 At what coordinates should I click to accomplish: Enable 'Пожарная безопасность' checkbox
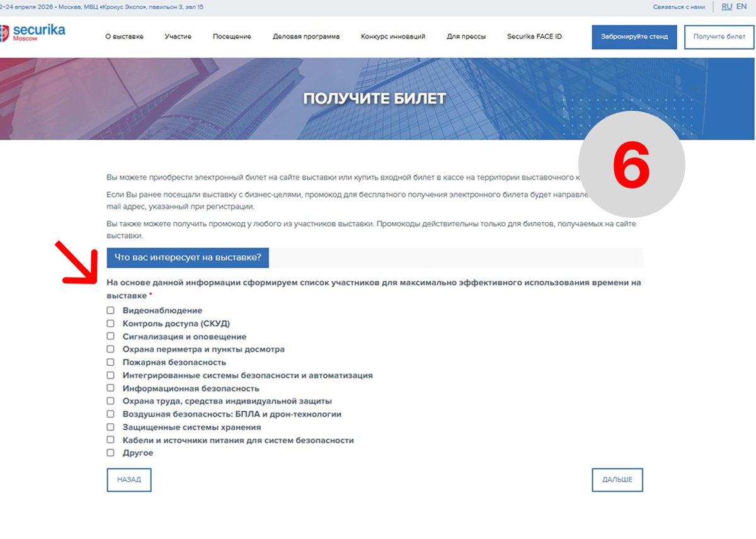[x=111, y=362]
